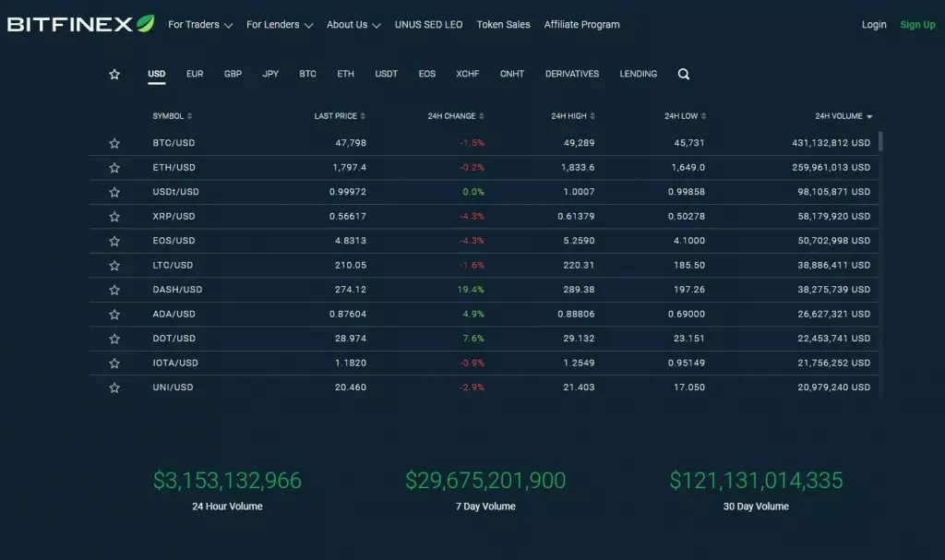Open the Affiliate Program page
The image size is (945, 560).
coord(581,25)
